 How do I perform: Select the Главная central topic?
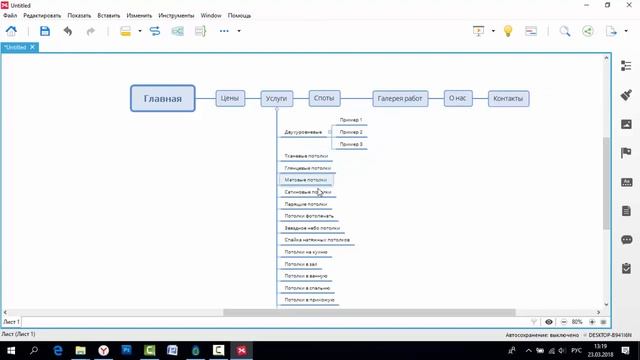coord(163,98)
